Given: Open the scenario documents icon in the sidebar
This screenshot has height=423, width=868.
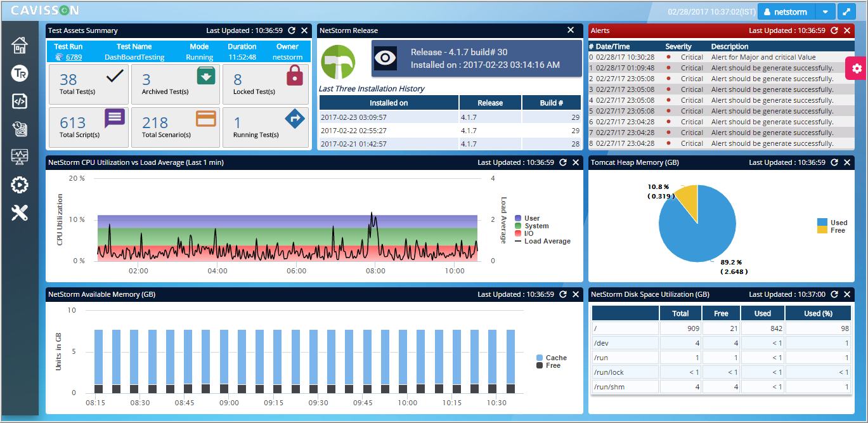Looking at the screenshot, I should click(x=20, y=129).
